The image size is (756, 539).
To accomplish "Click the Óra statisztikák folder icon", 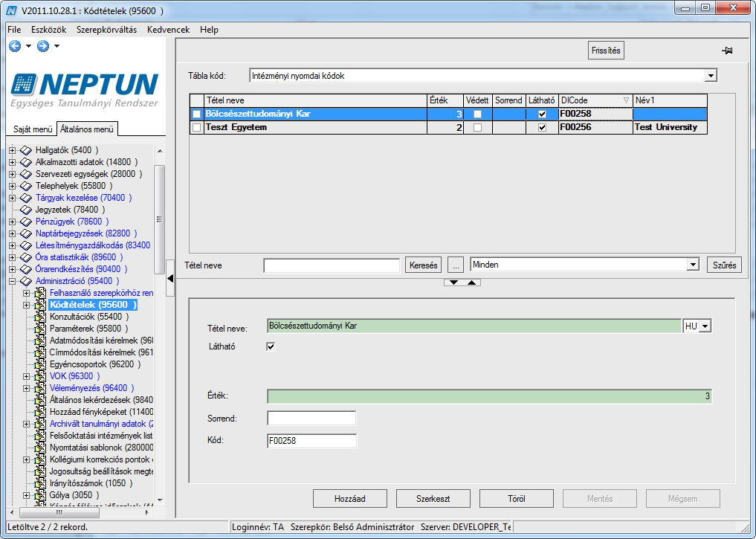I will (x=25, y=257).
